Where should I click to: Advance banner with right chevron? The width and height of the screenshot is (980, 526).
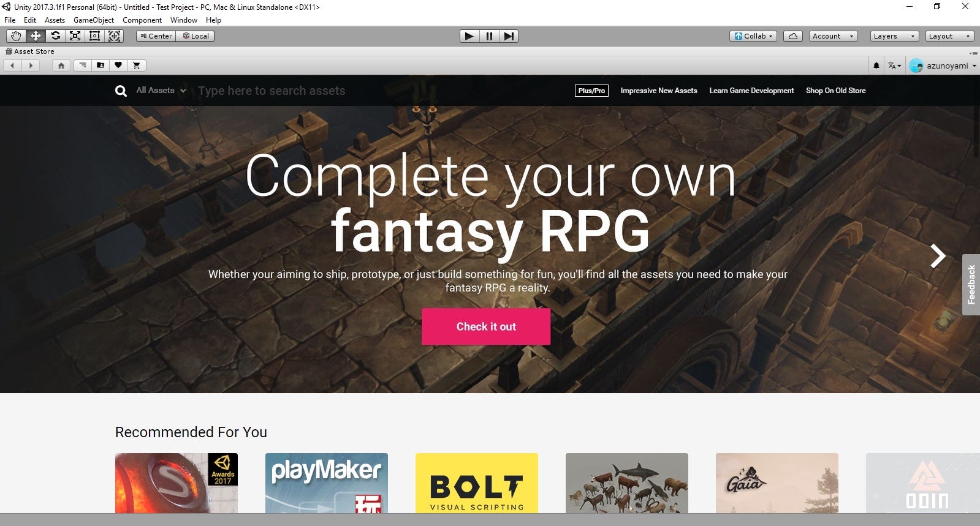[938, 256]
